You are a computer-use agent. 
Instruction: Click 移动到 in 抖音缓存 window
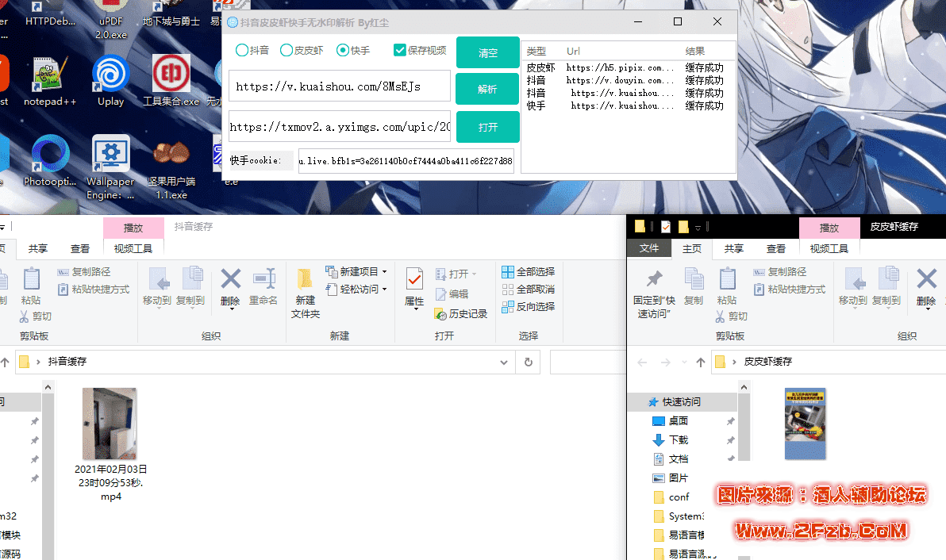point(157,287)
